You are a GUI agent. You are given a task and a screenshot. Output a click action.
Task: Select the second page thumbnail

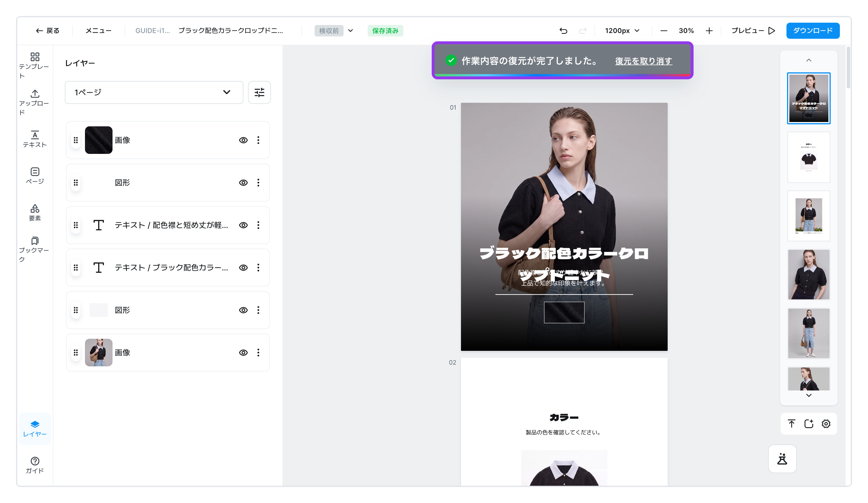point(809,157)
